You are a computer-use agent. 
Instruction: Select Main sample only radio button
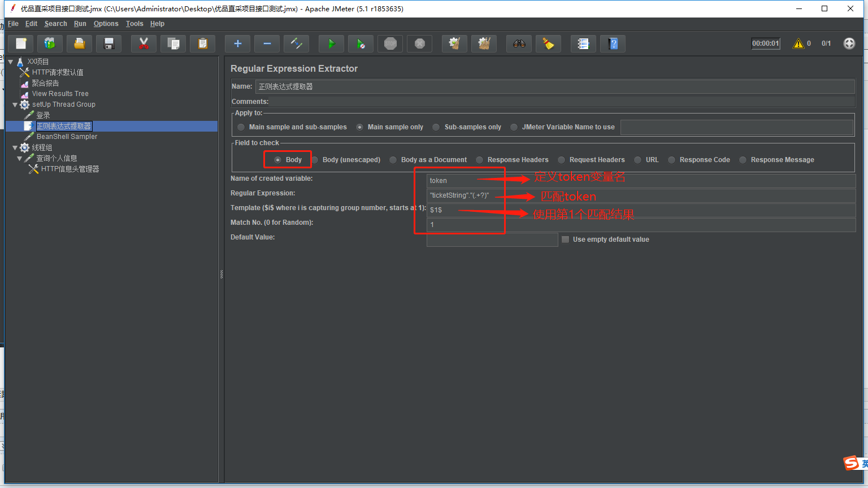(x=360, y=127)
